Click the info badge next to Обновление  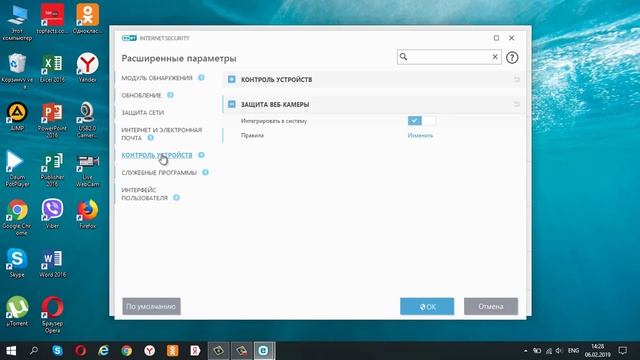tap(170, 95)
